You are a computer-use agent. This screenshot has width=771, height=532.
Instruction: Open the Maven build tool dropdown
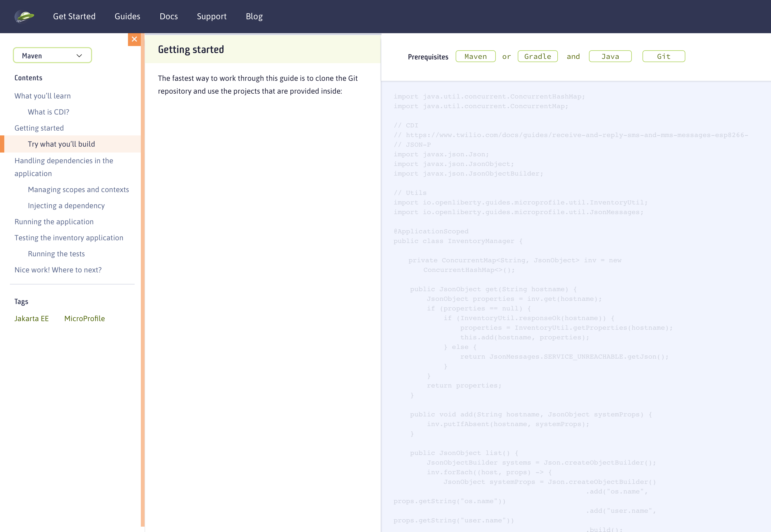[52, 55]
